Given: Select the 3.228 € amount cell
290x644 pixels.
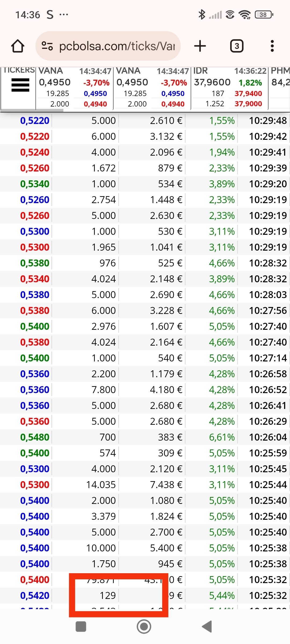Looking at the screenshot, I should [166, 311].
